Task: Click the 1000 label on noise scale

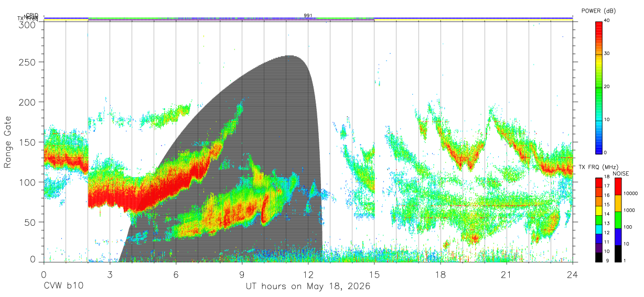Action: pyautogui.click(x=630, y=211)
